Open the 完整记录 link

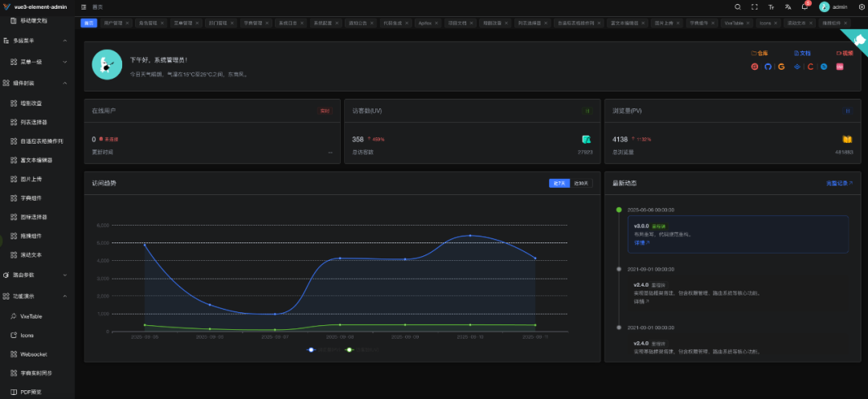[x=839, y=183]
